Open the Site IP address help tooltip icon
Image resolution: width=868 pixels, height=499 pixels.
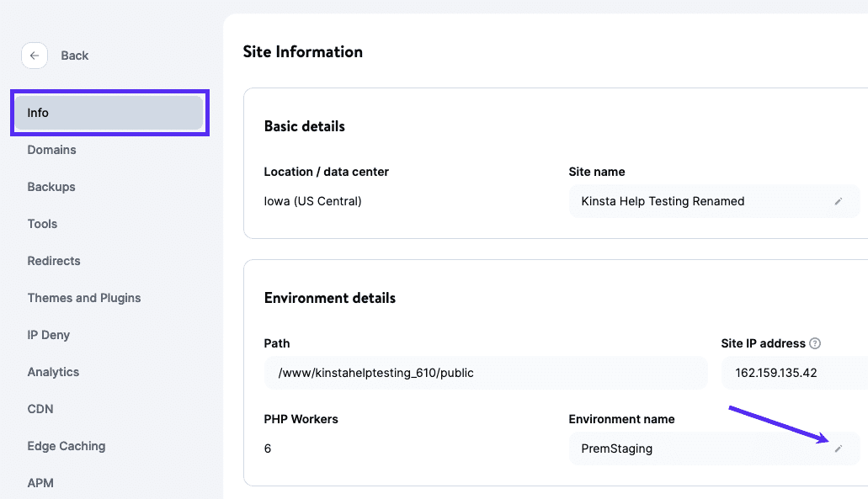point(813,342)
